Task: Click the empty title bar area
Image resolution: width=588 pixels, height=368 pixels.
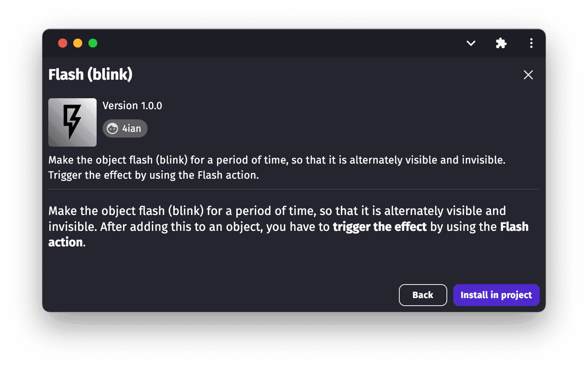Action: pos(279,43)
